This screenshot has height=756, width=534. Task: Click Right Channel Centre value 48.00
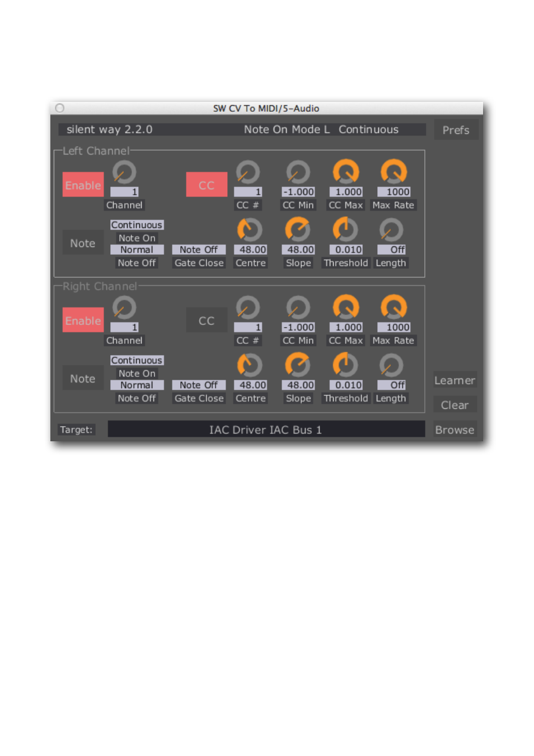coord(250,385)
